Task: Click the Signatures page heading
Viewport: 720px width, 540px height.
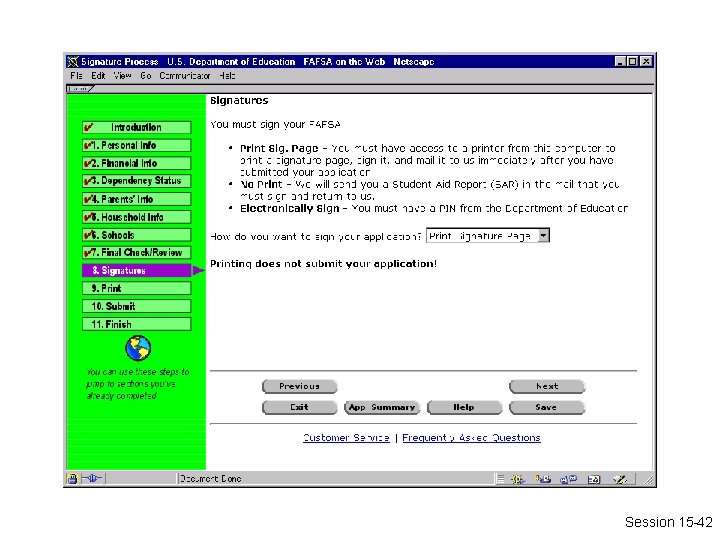Action: pyautogui.click(x=239, y=101)
